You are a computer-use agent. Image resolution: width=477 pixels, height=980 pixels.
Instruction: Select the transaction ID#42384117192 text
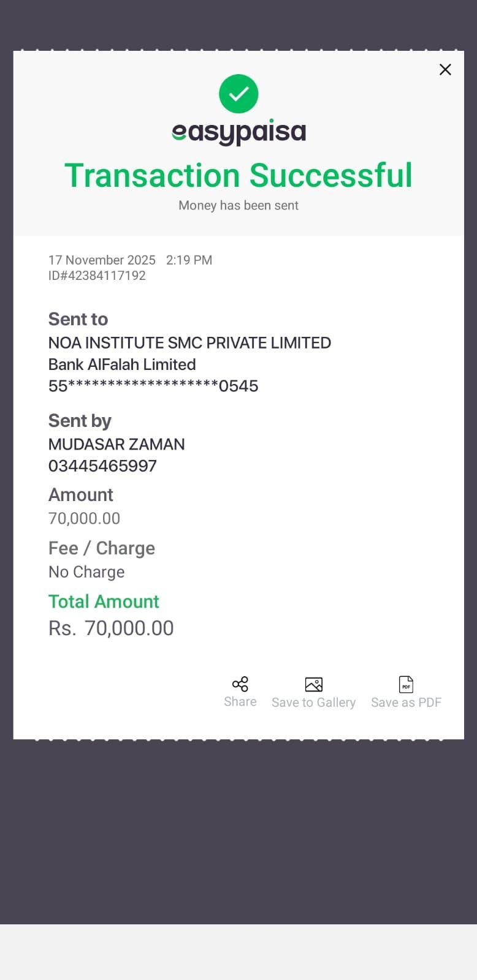coord(97,276)
